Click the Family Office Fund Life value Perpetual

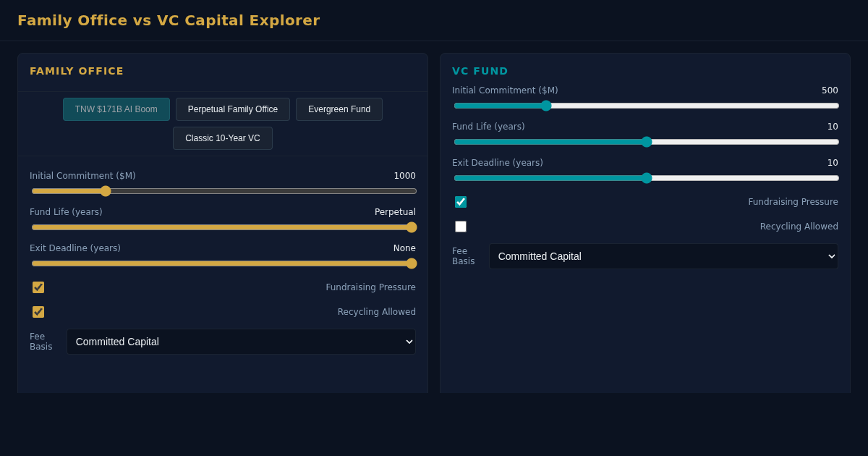coord(395,212)
